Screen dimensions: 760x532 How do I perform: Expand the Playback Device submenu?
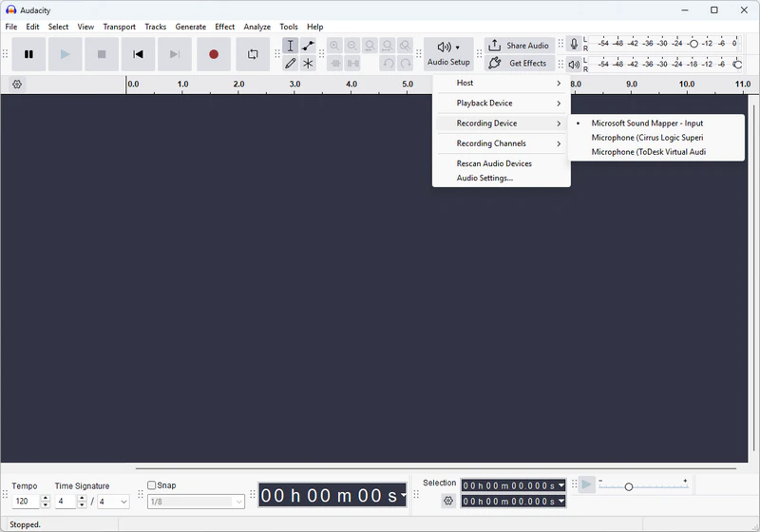click(502, 104)
